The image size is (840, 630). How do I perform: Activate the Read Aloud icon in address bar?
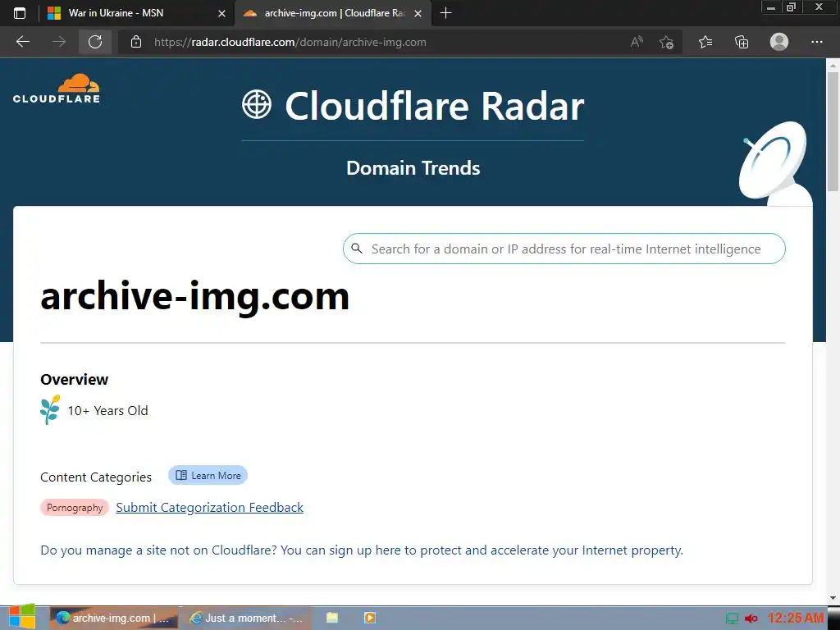pyautogui.click(x=637, y=42)
